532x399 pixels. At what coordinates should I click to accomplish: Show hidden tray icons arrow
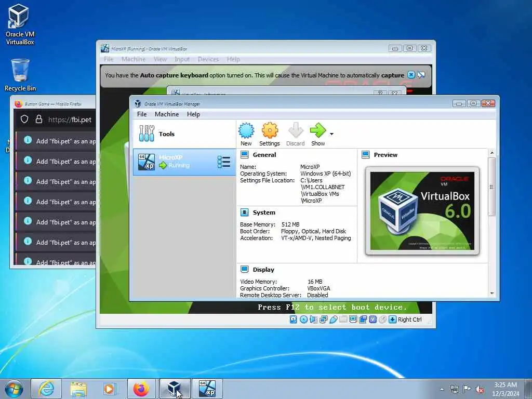[x=442, y=389]
